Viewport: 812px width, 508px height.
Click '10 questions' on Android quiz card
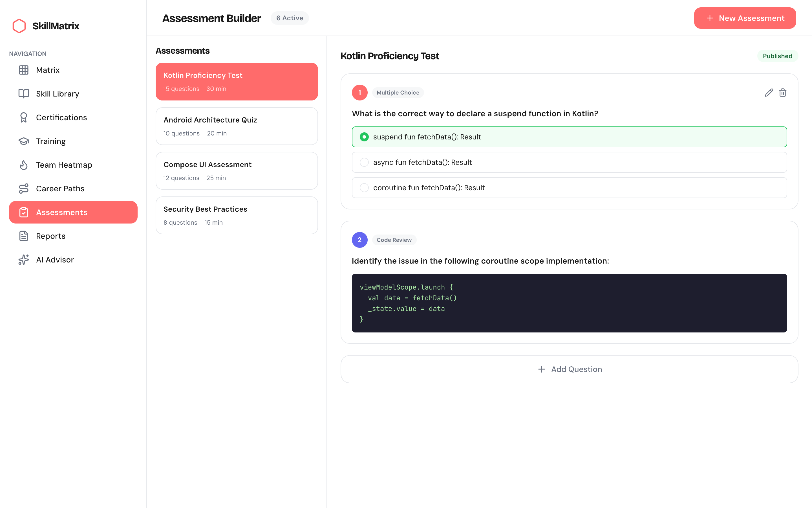(182, 133)
